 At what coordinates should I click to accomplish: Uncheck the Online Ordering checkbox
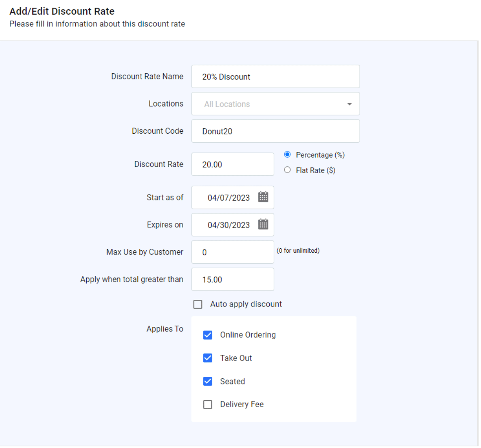[208, 335]
